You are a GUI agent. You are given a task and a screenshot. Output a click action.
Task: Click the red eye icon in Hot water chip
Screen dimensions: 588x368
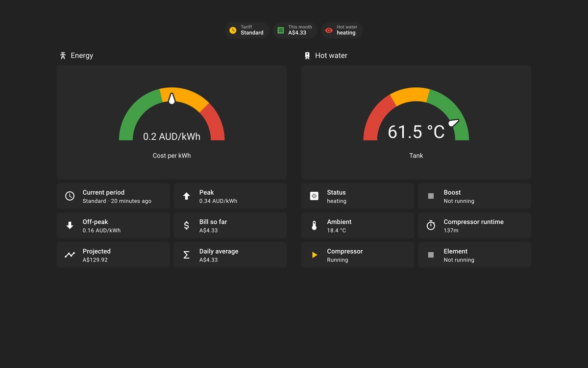(x=329, y=30)
